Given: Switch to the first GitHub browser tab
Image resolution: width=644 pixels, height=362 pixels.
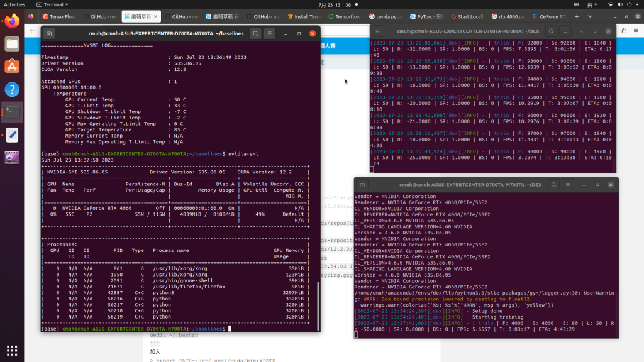Looking at the screenshot, I should click(100, 17).
